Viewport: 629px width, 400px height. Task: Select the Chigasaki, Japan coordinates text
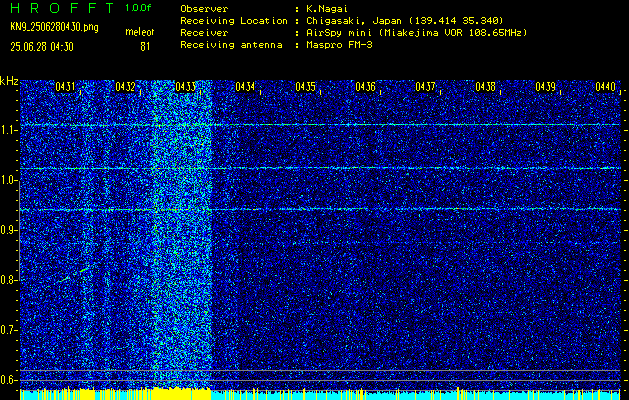point(405,20)
